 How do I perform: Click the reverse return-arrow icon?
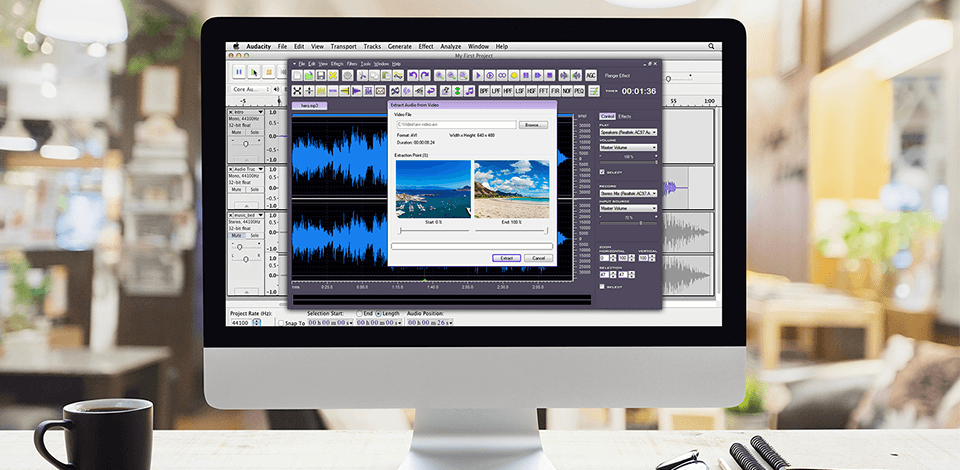pos(431,91)
